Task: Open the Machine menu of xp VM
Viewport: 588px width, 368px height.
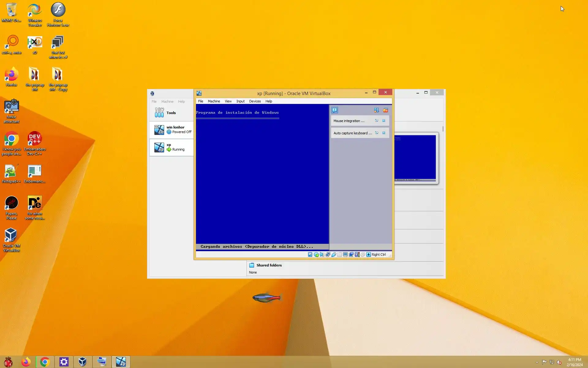Action: (214, 101)
